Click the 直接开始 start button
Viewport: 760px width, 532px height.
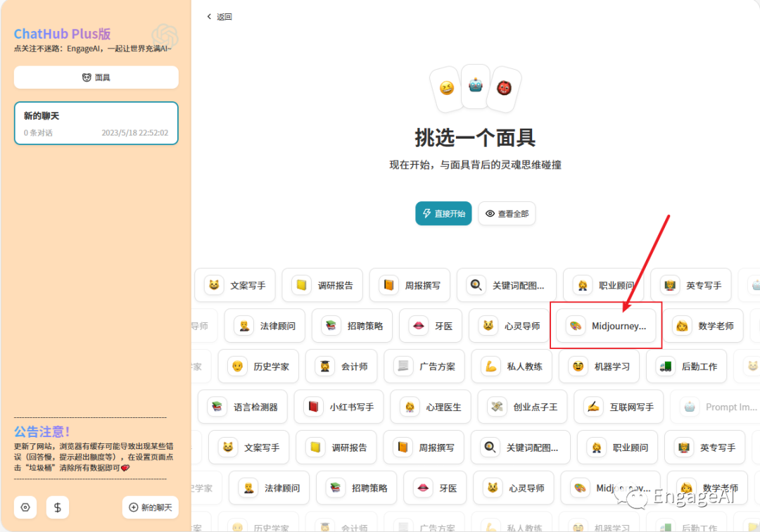click(x=443, y=214)
